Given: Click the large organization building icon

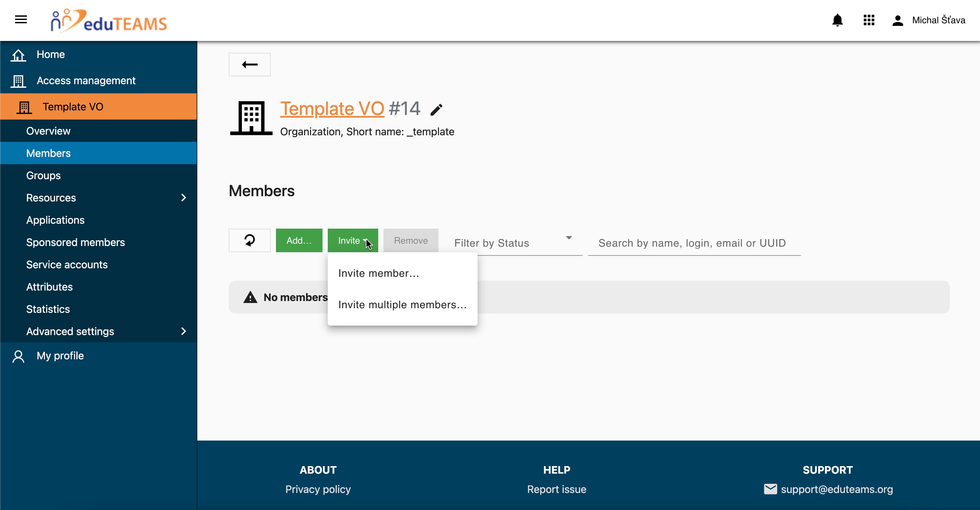Looking at the screenshot, I should click(251, 118).
